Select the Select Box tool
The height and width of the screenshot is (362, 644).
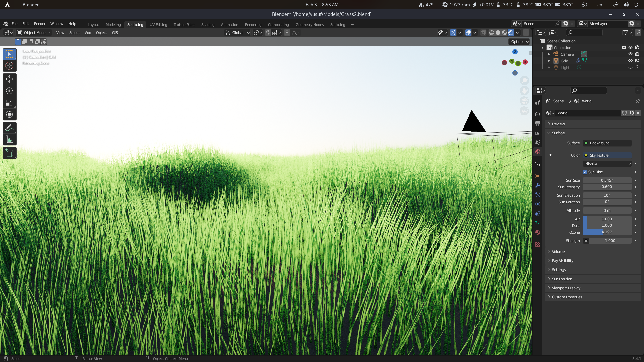[x=9, y=54]
